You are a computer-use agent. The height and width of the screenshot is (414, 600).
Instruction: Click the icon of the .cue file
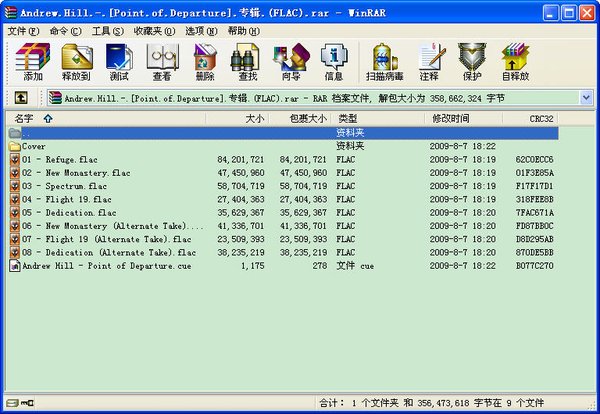coord(15,266)
